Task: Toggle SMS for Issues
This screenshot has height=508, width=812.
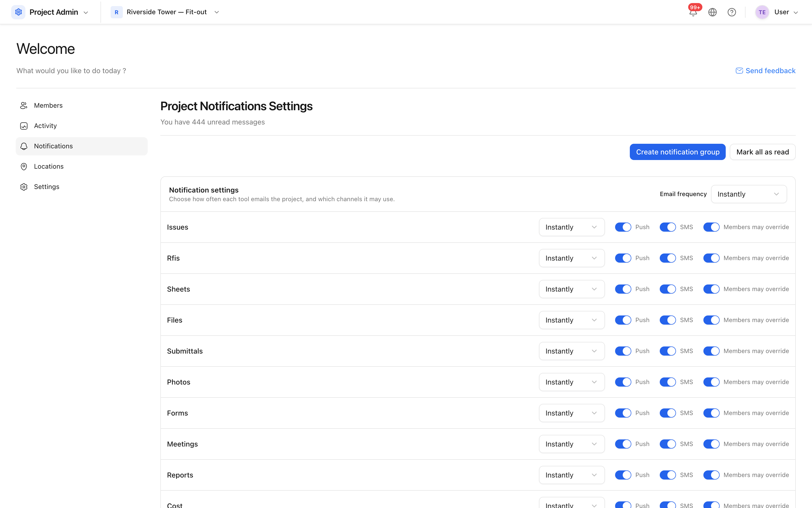Action: [667, 227]
